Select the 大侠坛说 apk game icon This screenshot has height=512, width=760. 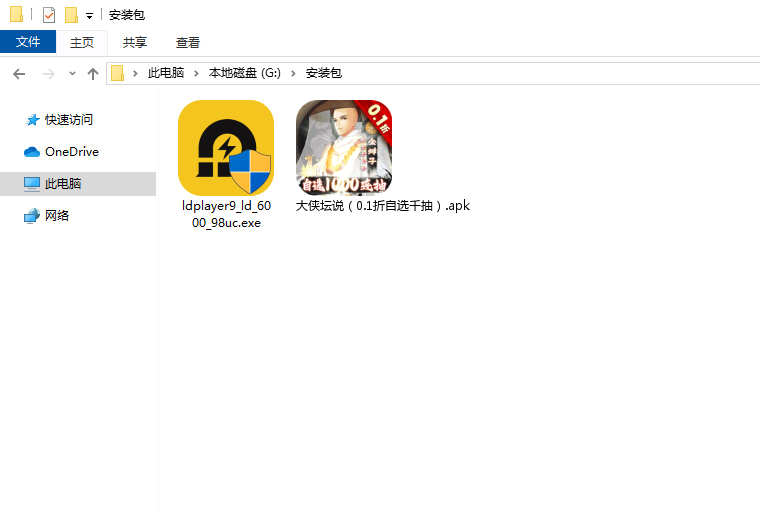[343, 147]
